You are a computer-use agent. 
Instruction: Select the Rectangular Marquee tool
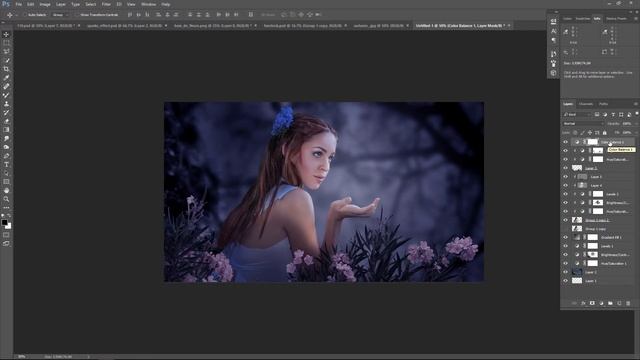pyautogui.click(x=6, y=43)
